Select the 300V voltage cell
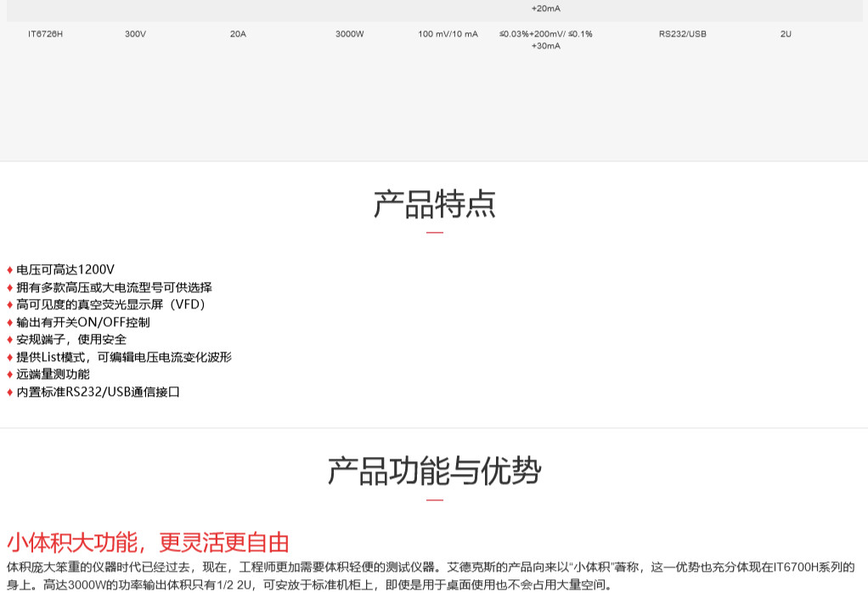 coord(135,34)
